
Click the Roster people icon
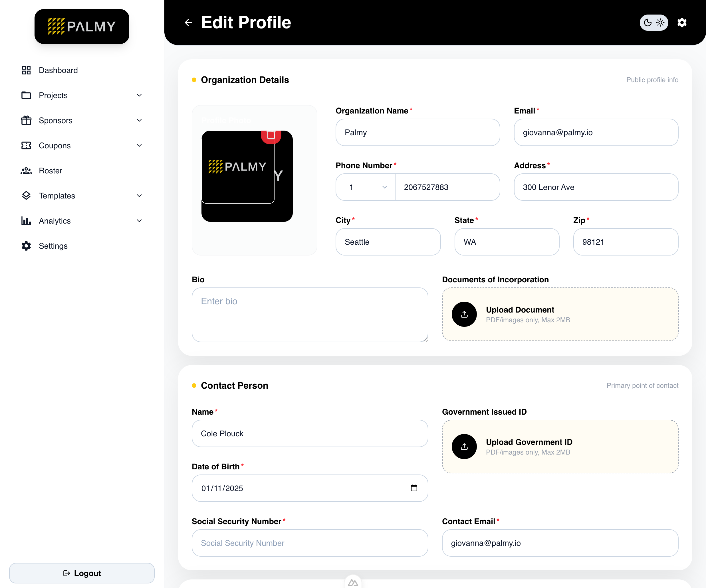[x=26, y=171]
